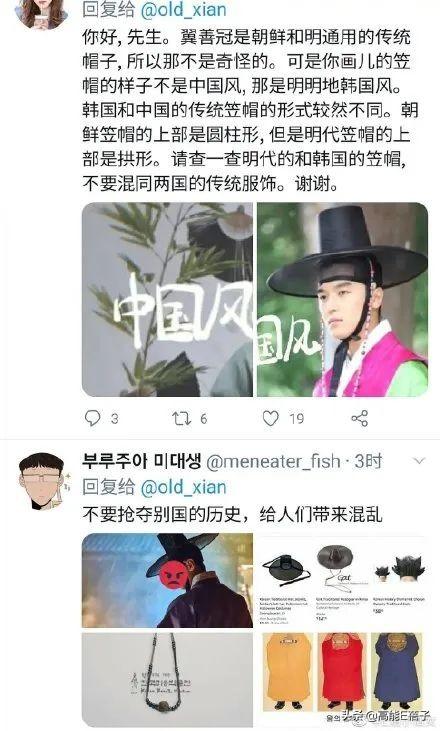Click the like count 19

point(296,419)
